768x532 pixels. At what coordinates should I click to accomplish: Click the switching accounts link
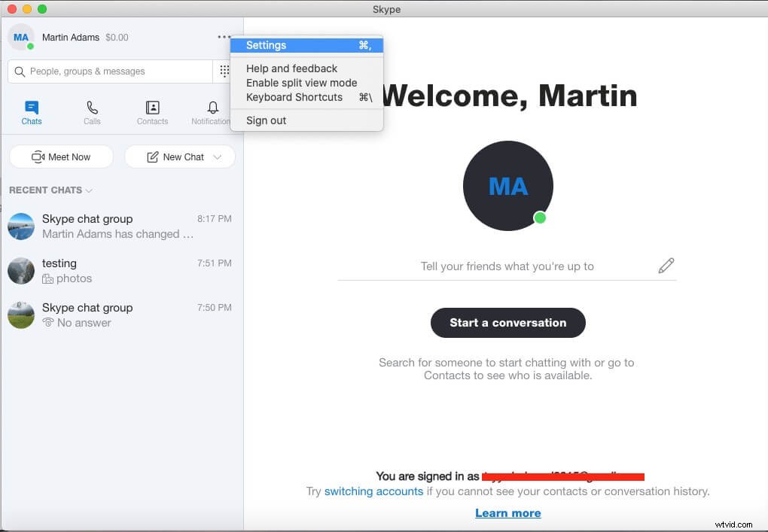point(373,491)
